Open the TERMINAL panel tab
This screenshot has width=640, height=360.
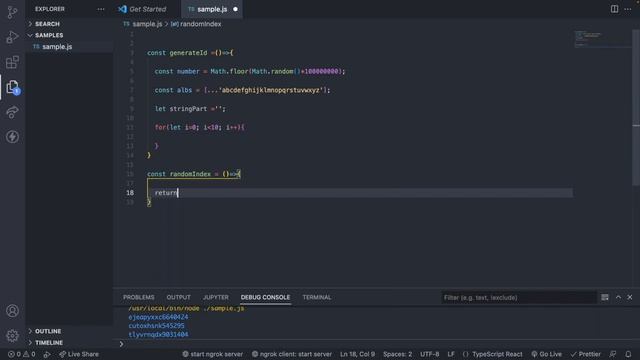click(x=317, y=298)
